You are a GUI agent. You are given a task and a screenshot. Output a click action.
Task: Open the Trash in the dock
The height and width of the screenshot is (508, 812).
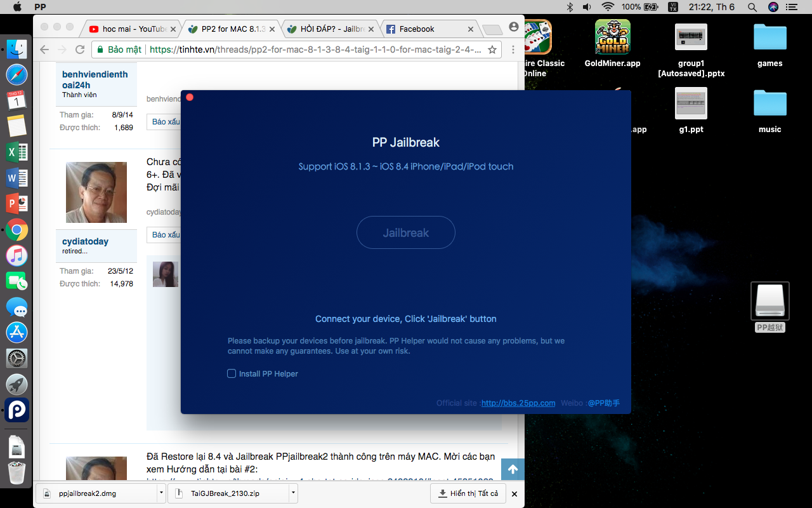(x=16, y=472)
